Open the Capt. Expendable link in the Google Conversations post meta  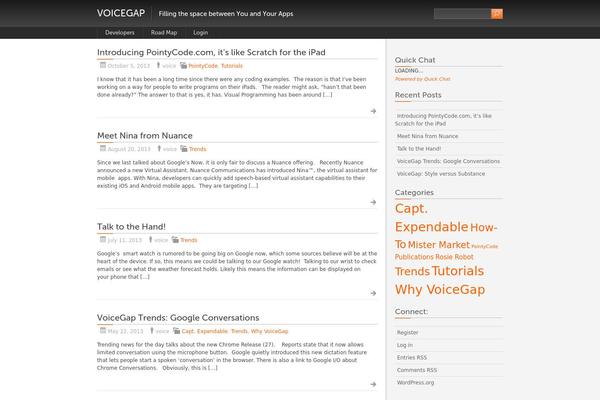[x=205, y=331]
